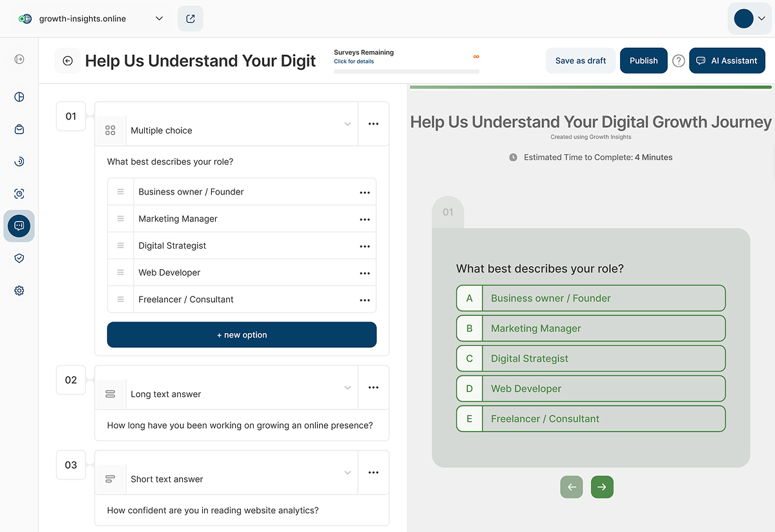Grab drag handle of Business owner / Founder
The height and width of the screenshot is (532, 775).
coord(121,192)
